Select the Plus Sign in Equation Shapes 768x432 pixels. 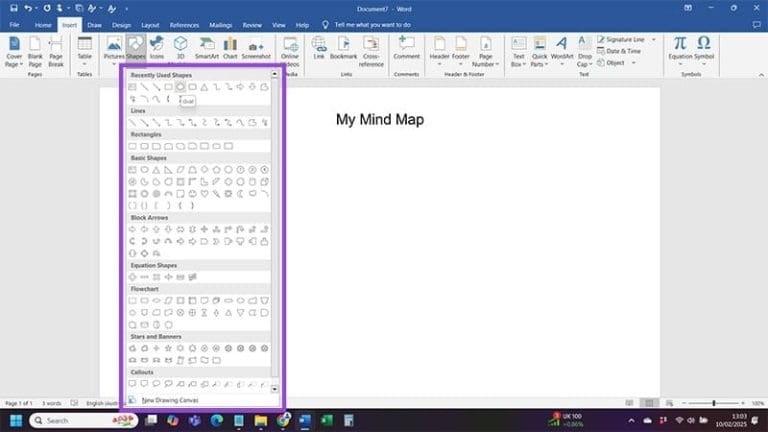click(x=132, y=277)
